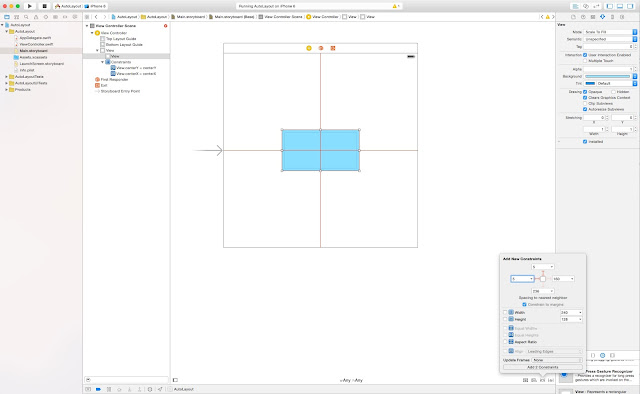Image resolution: width=640 pixels, height=394 pixels.
Task: Switch to the Standard editor
Action: (x=576, y=6)
